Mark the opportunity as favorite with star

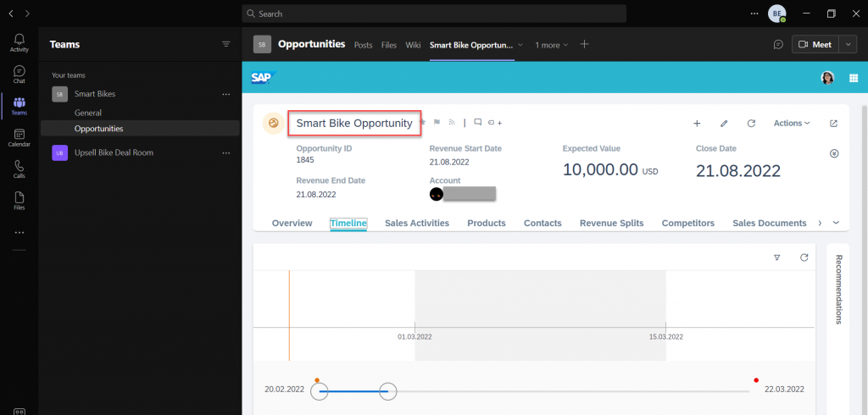click(422, 122)
